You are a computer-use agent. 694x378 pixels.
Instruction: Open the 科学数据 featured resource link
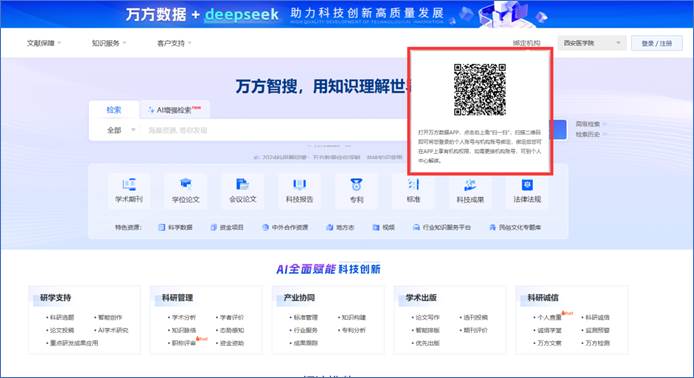176,227
